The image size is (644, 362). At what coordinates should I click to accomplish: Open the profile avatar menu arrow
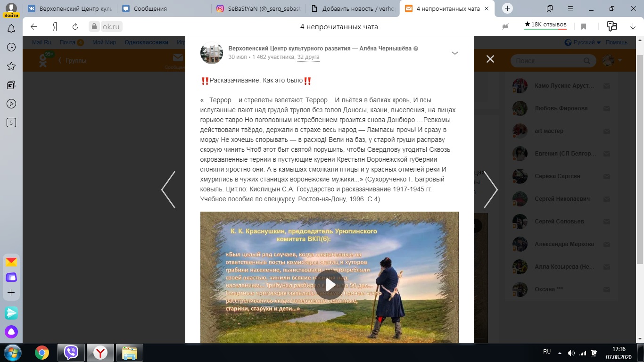620,60
